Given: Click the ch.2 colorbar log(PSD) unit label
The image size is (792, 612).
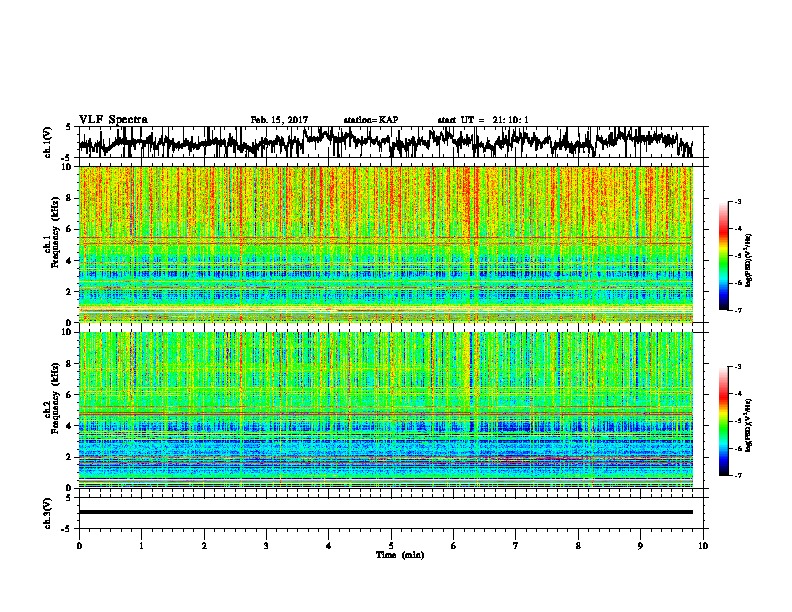Looking at the screenshot, I should pos(749,425).
